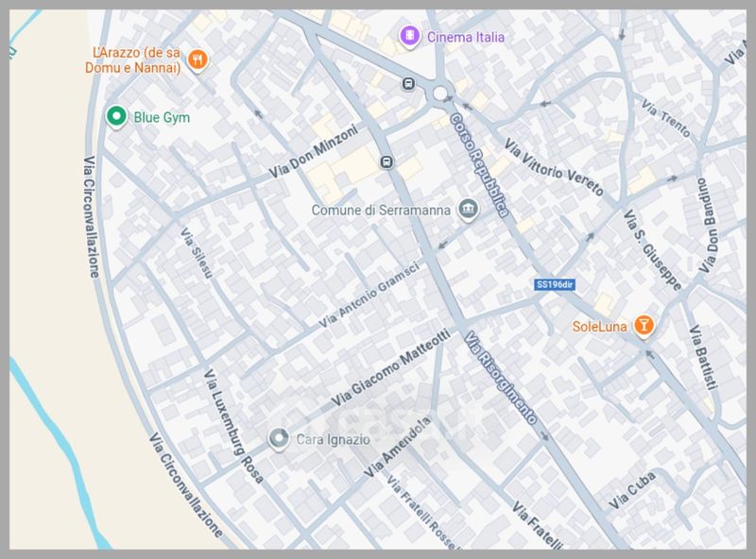The image size is (756, 559).
Task: Select the Via Risorgimento street label
Action: pyautogui.click(x=501, y=380)
